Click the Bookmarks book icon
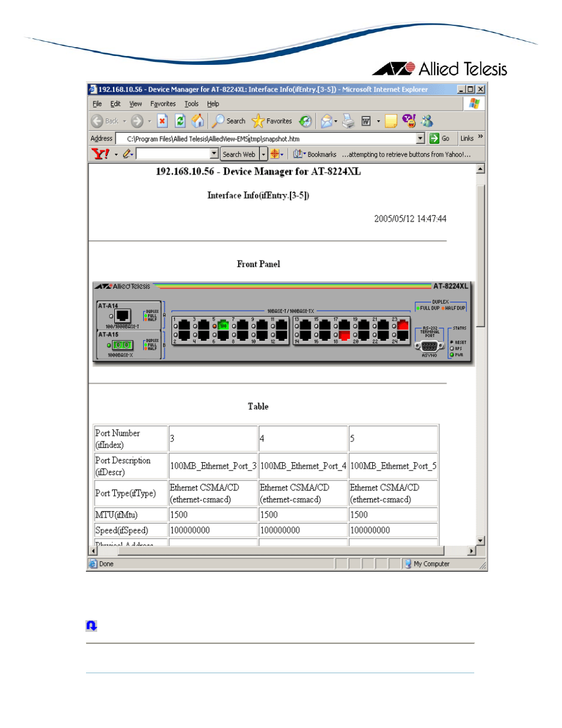 (x=298, y=154)
